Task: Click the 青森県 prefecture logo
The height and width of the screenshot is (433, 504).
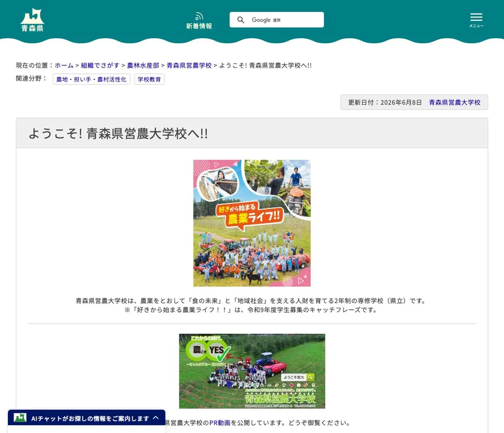Action: pyautogui.click(x=32, y=20)
